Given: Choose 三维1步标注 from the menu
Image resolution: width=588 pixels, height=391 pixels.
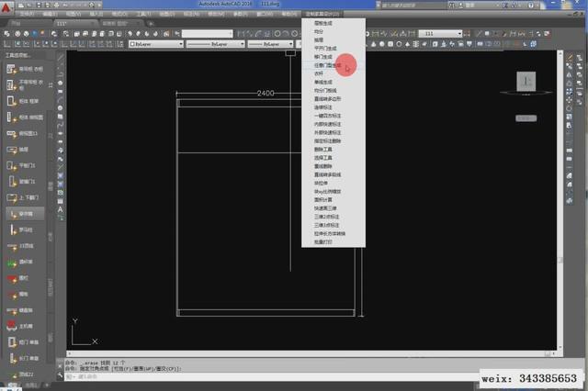Looking at the screenshot, I should 328,224.
